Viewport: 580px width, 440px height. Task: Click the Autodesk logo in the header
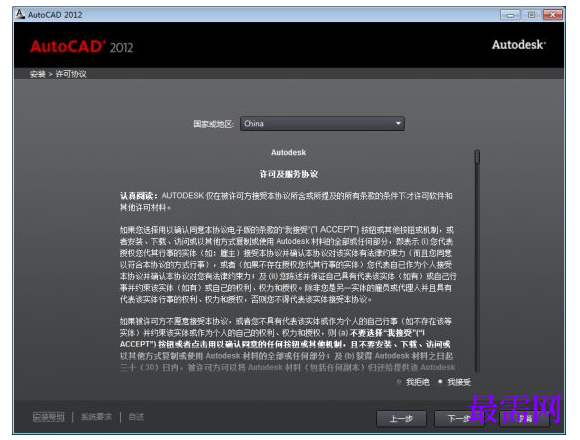coord(519,45)
